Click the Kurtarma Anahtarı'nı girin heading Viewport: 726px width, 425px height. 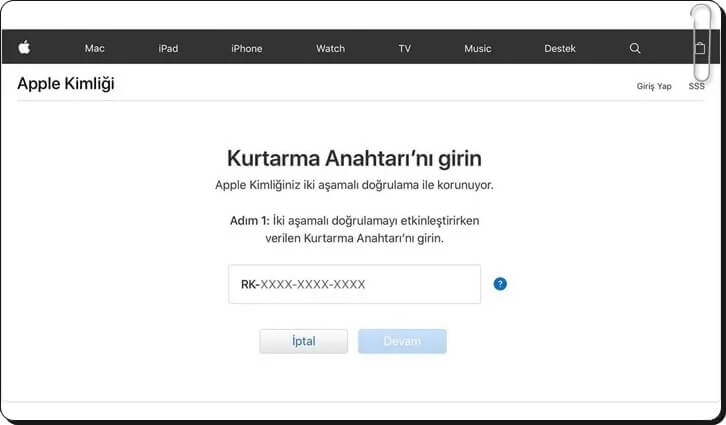click(354, 158)
